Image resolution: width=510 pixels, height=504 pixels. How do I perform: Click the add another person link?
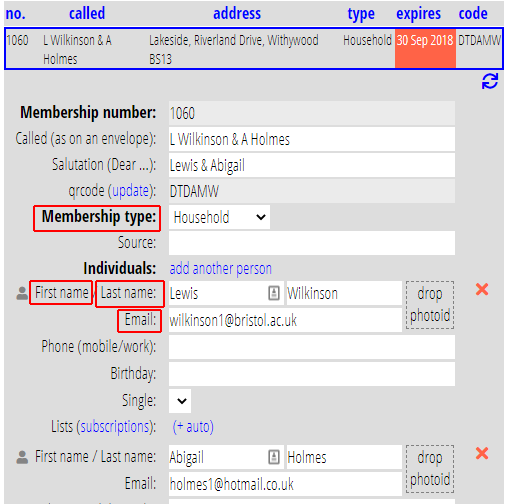[221, 269]
